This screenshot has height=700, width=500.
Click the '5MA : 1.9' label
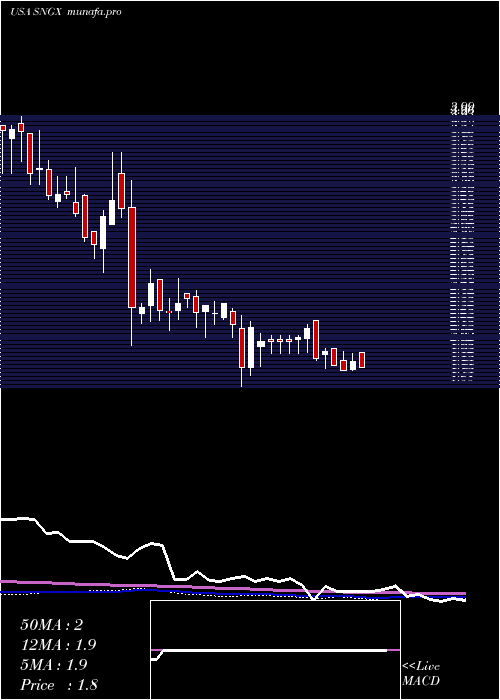pyautogui.click(x=53, y=665)
